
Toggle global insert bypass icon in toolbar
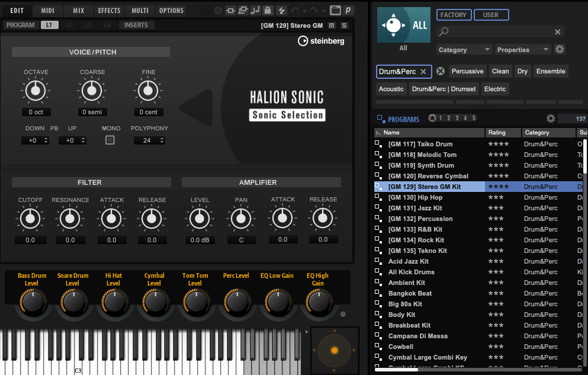tap(230, 11)
